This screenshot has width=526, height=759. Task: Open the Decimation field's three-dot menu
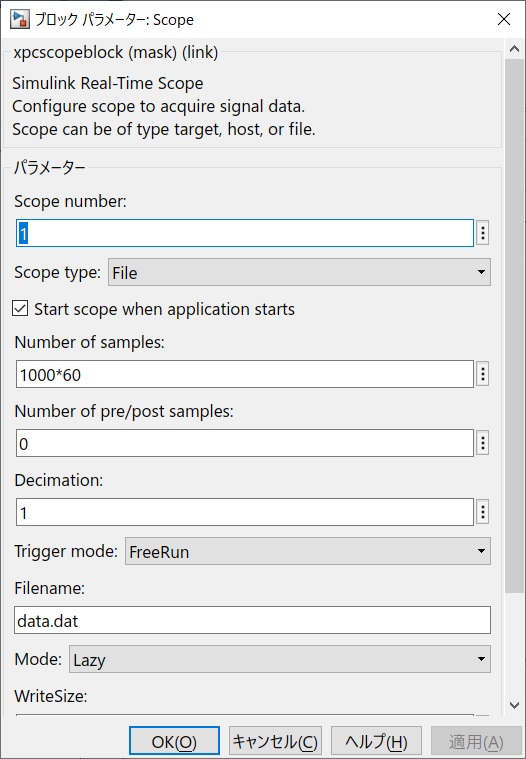pos(482,512)
